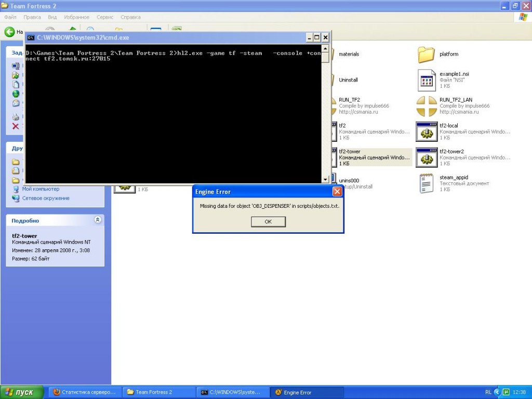Click cmd window scrollbar up arrow
Viewport: 532px width, 399px height.
pyautogui.click(x=325, y=48)
